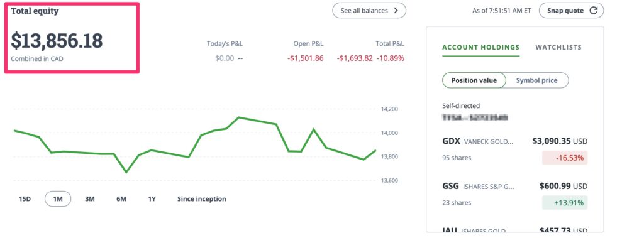This screenshot has width=644, height=238.
Task: Click the Total equity $13,856.18 amount
Action: pyautogui.click(x=57, y=41)
